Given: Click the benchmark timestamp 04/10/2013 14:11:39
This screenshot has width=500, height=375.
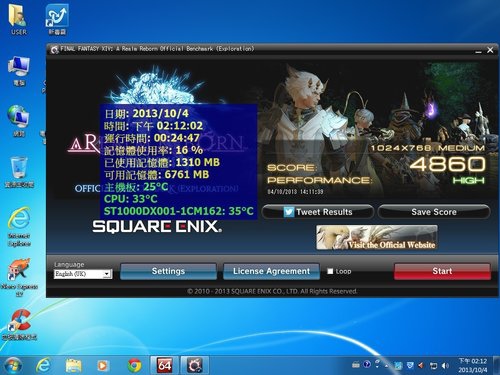Looking at the screenshot, I should 295,192.
